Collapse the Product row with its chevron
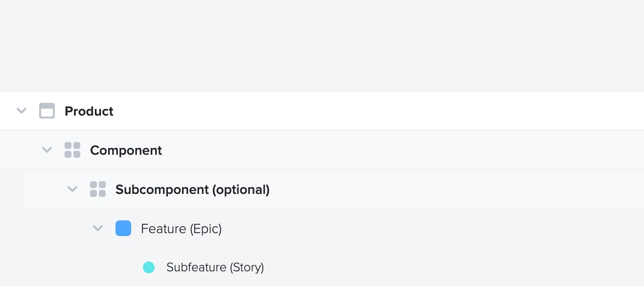The width and height of the screenshot is (644, 286). [x=22, y=111]
